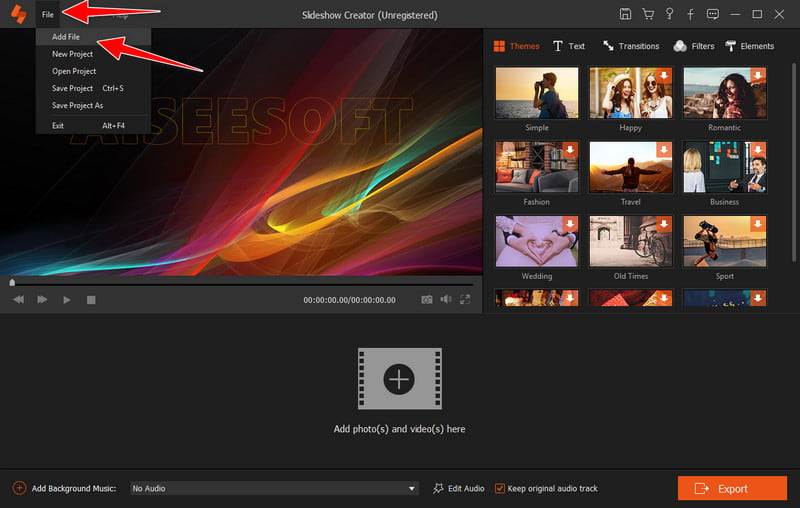Click the orange Export button
The width and height of the screenshot is (800, 508).
point(732,489)
